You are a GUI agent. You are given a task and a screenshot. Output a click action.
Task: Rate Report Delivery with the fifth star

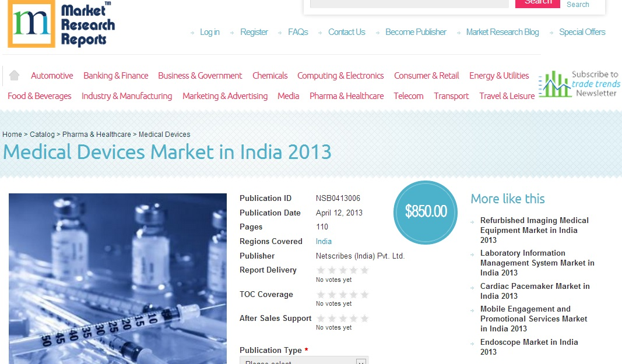point(364,270)
